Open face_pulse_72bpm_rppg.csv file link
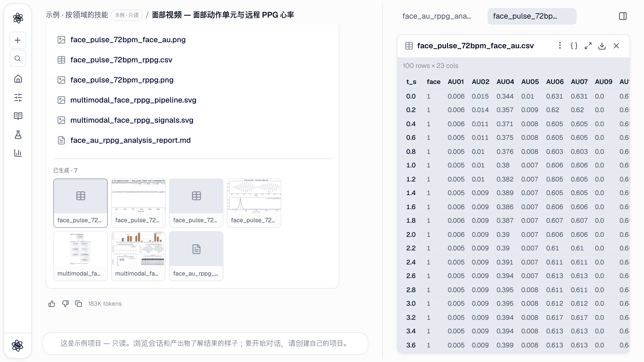The height and width of the screenshot is (362, 644). tap(121, 60)
